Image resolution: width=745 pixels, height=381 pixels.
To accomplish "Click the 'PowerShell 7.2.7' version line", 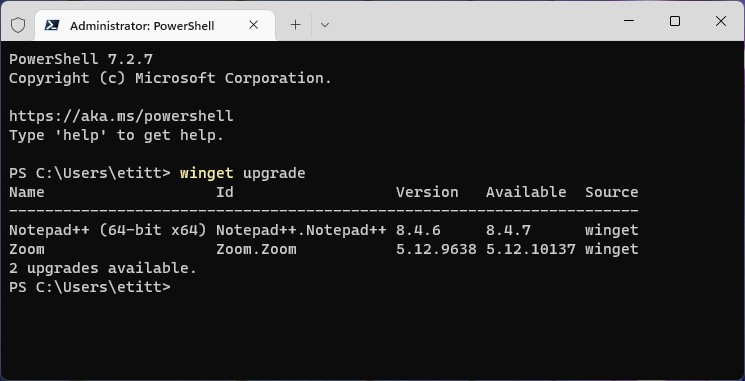I will [81, 59].
